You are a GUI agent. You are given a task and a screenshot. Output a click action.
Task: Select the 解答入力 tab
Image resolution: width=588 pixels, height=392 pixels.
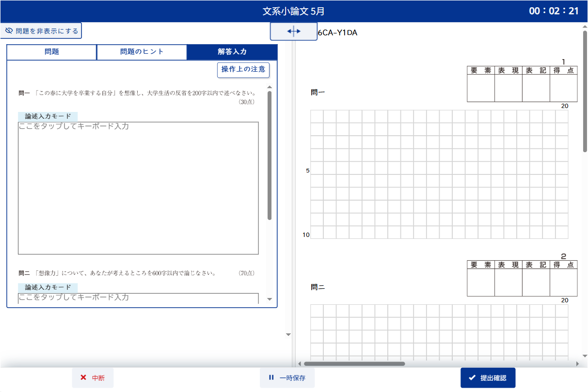[x=232, y=52]
